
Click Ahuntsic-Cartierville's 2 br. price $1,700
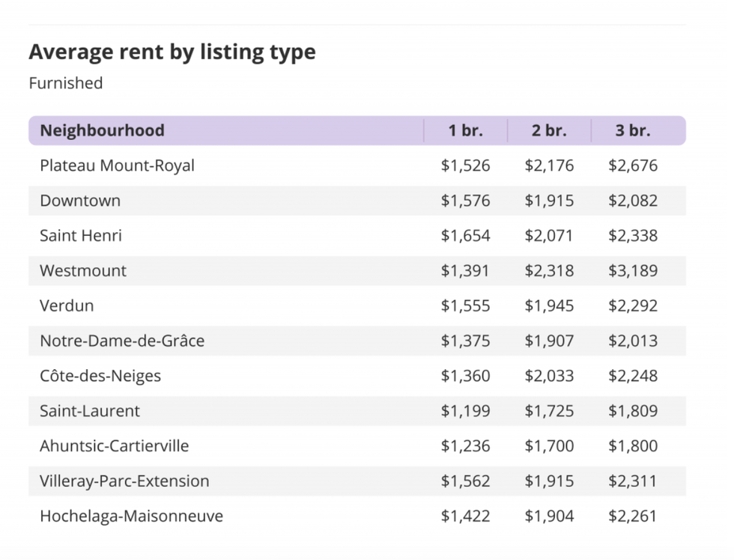point(549,446)
